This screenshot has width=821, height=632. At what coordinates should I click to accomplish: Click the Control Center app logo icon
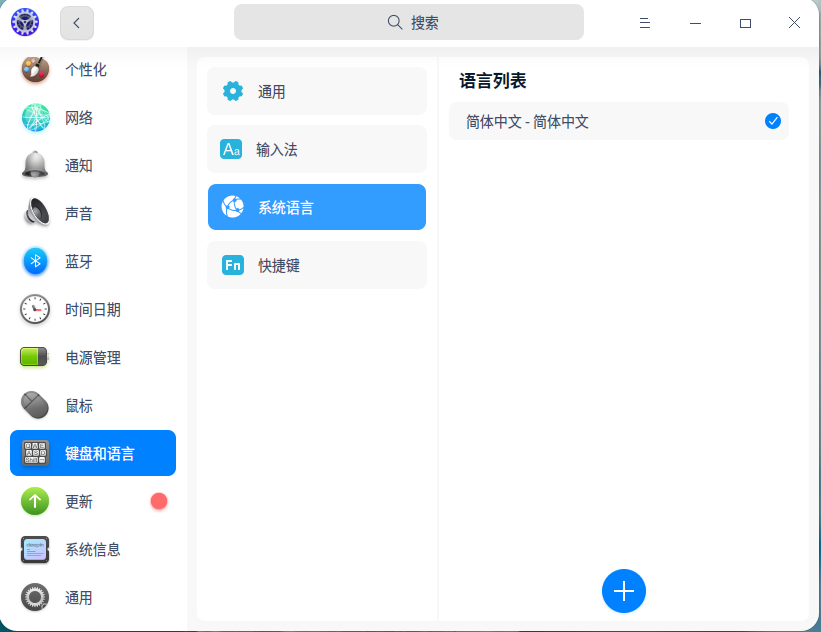pyautogui.click(x=25, y=23)
